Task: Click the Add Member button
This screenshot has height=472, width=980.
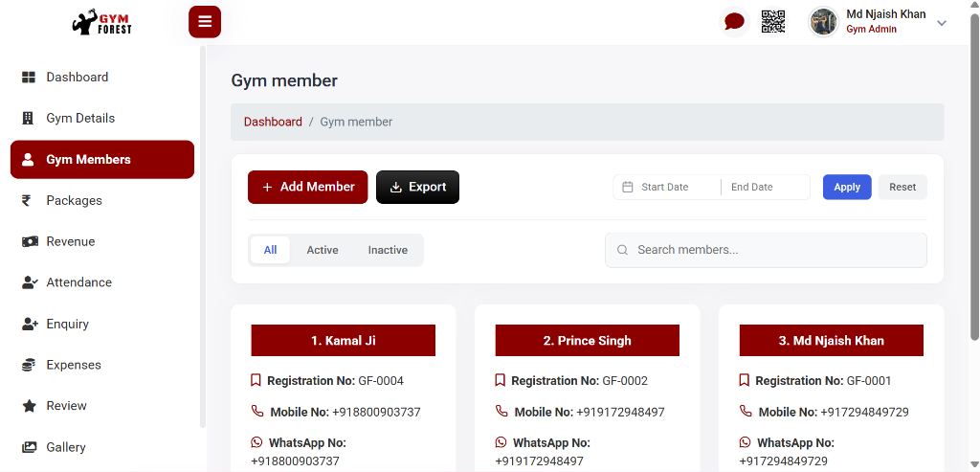Action: point(307,187)
